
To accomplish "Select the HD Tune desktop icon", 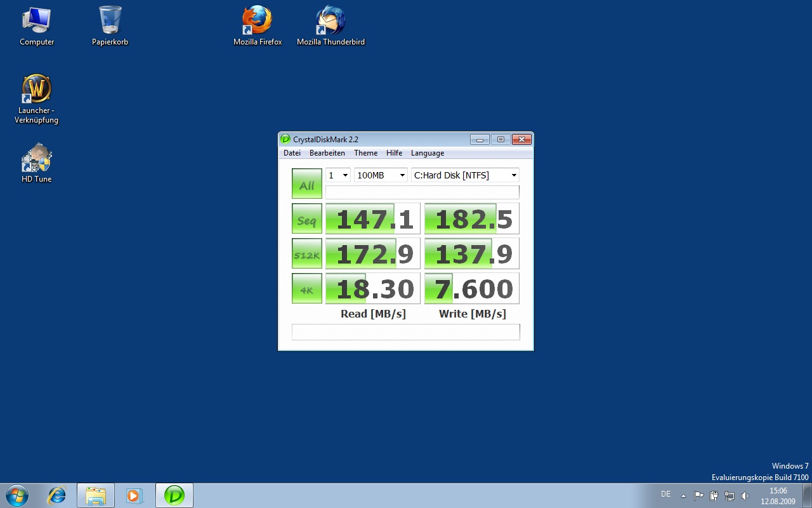I will (37, 164).
